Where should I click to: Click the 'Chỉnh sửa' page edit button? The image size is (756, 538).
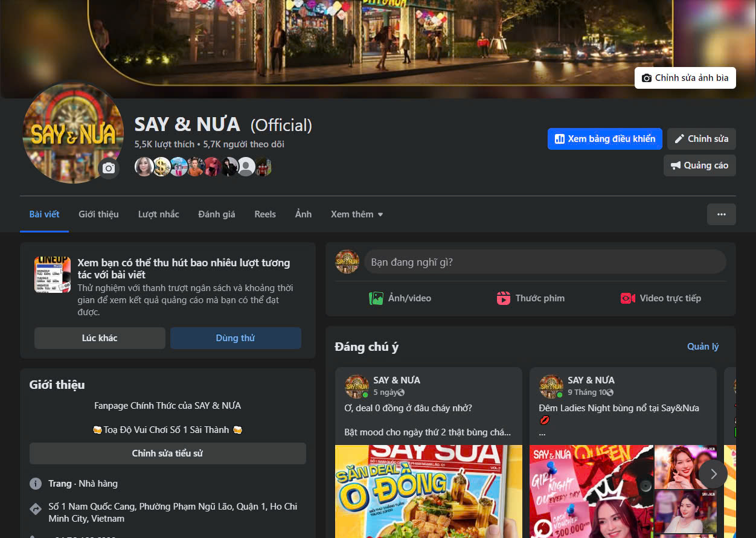[x=702, y=139]
